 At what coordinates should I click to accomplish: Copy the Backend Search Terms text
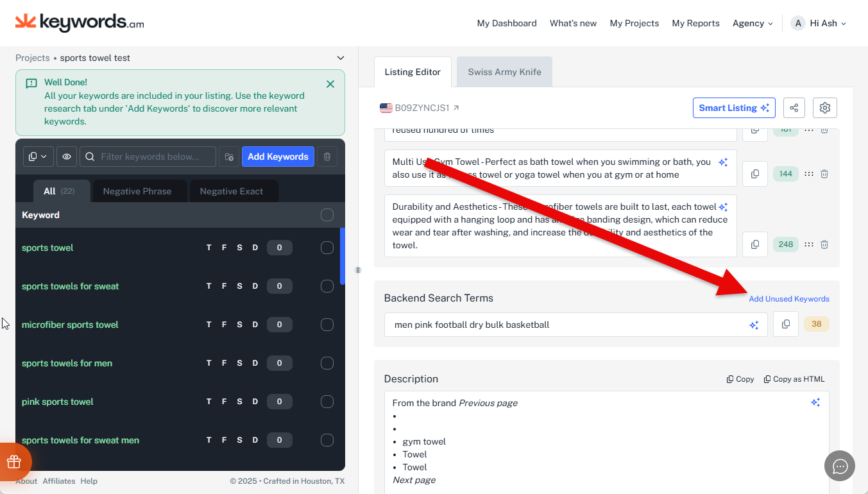785,325
